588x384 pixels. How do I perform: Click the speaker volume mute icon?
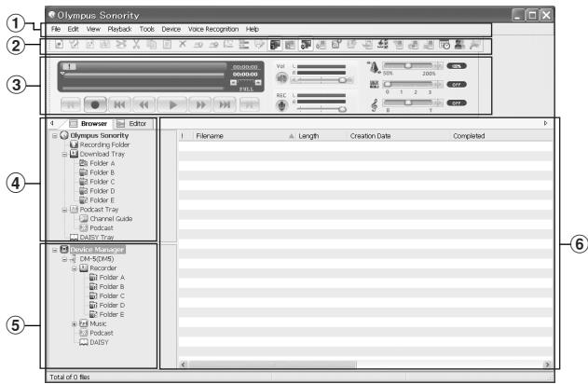point(281,78)
